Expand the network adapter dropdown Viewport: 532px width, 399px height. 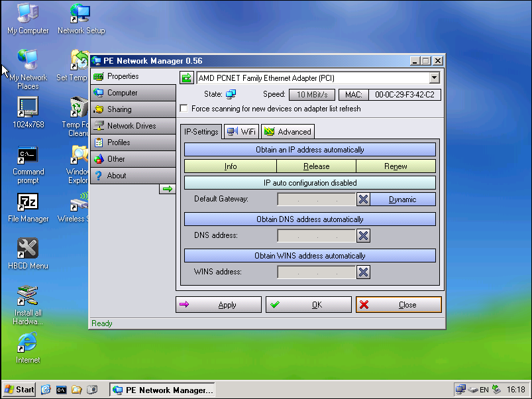(x=434, y=78)
